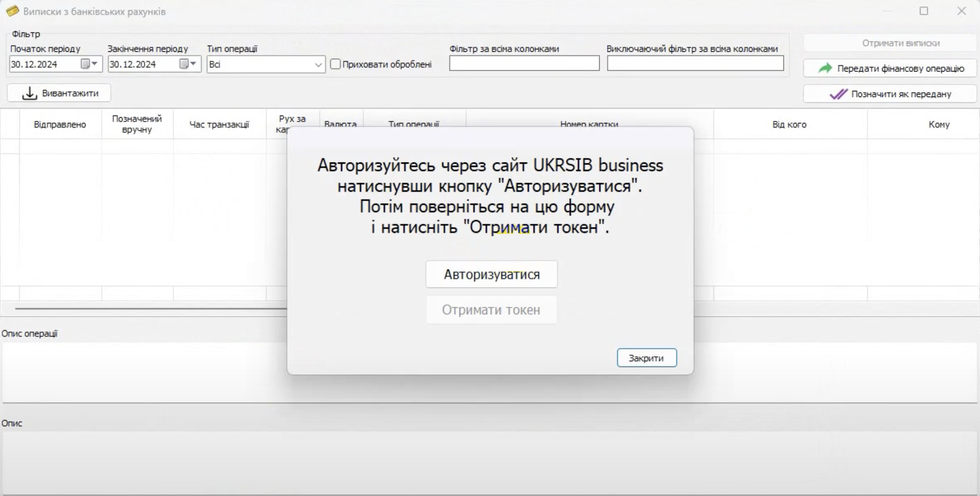980x496 pixels.
Task: Click the purple double-check icon on Позначити як передану
Action: (838, 94)
